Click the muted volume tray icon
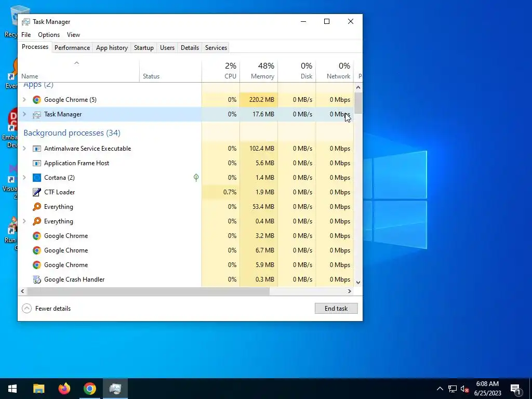 coord(465,389)
